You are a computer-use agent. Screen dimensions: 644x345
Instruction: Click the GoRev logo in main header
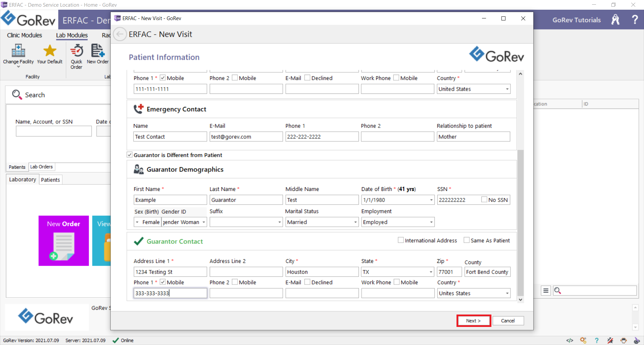(28, 19)
